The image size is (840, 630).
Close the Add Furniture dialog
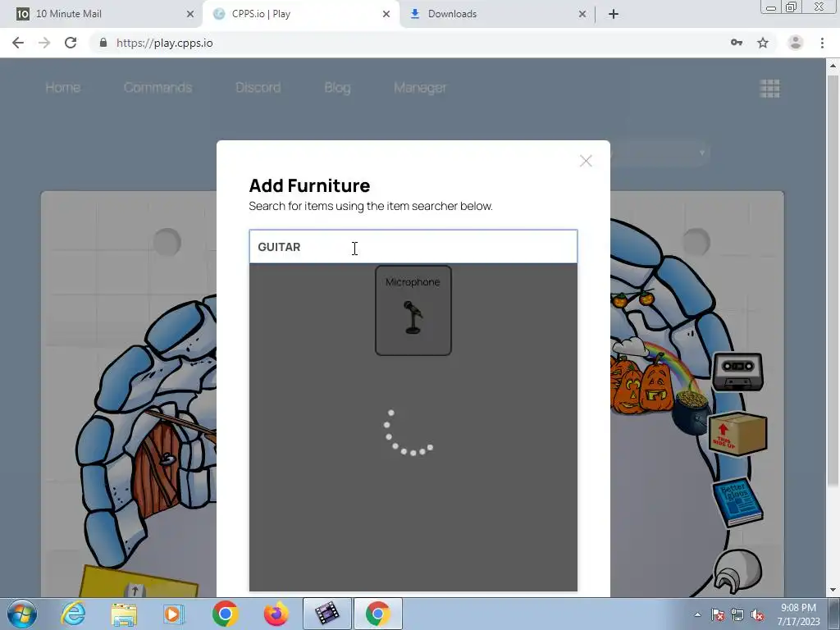pos(586,161)
